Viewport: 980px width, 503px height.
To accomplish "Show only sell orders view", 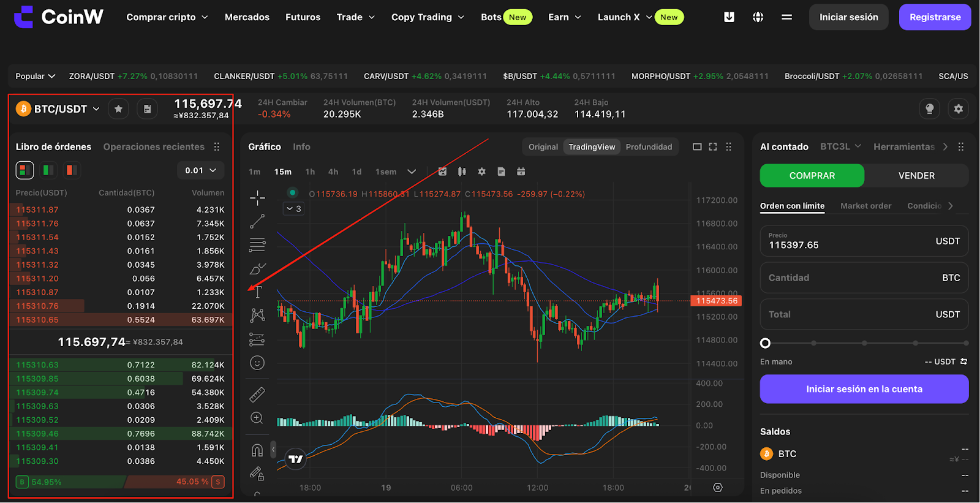I will click(72, 170).
